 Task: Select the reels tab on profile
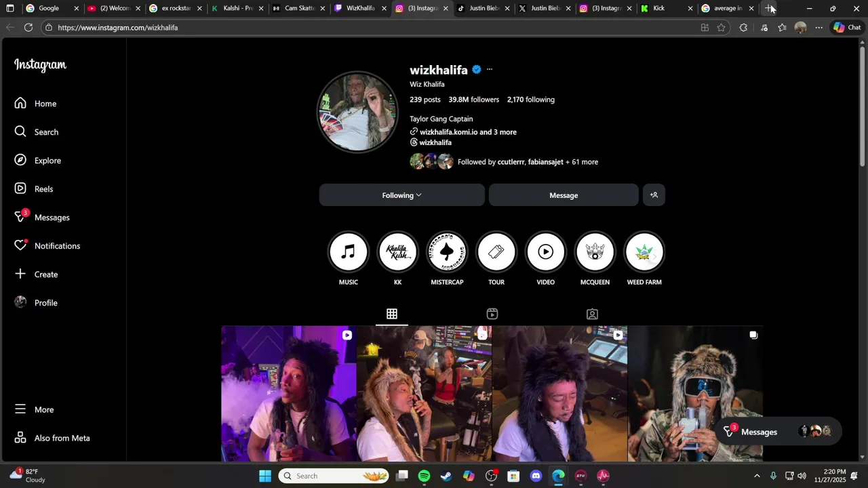point(492,314)
